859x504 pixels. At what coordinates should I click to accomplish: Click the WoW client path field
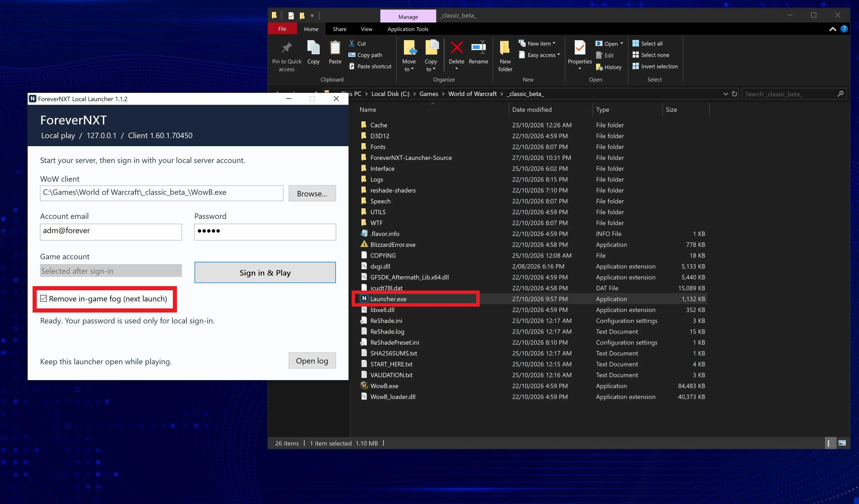point(161,193)
